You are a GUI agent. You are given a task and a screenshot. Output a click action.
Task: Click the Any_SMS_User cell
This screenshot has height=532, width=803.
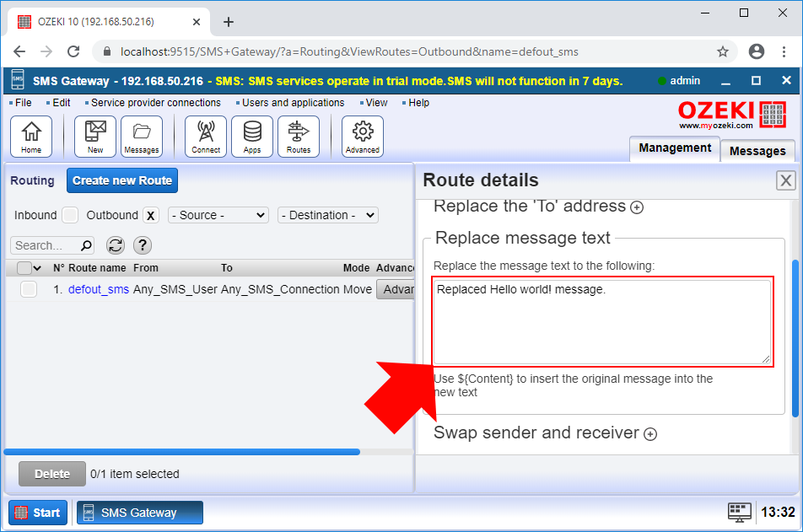[x=175, y=289]
